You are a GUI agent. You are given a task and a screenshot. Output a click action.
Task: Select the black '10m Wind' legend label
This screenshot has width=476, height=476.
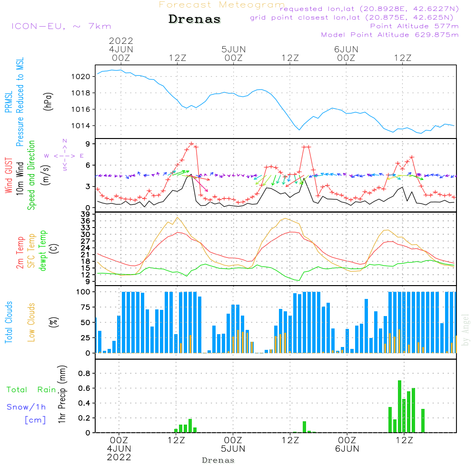[x=20, y=178]
